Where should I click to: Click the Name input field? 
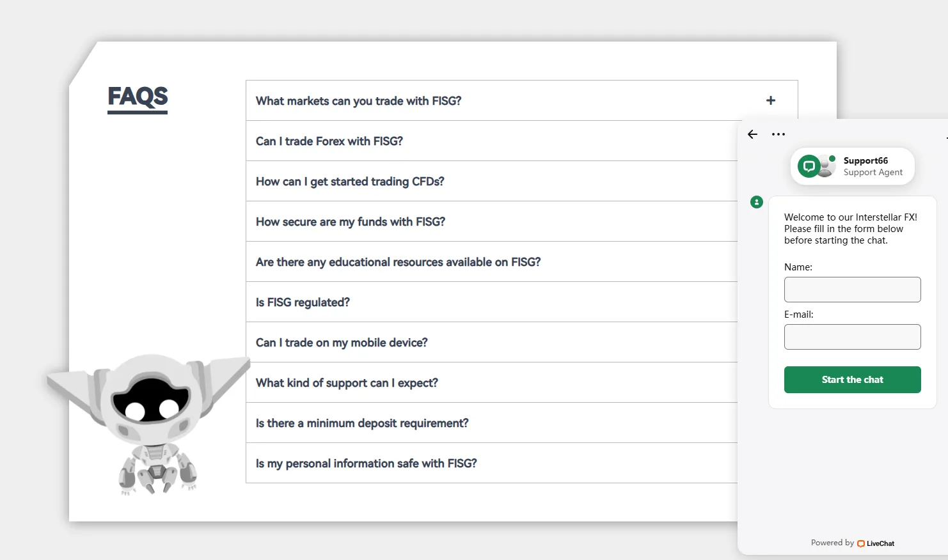click(x=852, y=290)
